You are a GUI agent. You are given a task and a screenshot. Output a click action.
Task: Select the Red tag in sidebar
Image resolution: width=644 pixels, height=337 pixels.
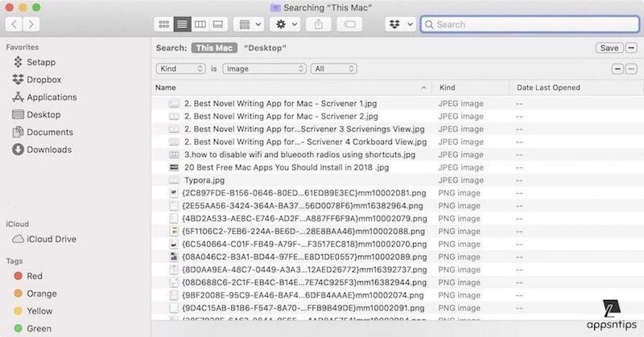[x=35, y=276]
